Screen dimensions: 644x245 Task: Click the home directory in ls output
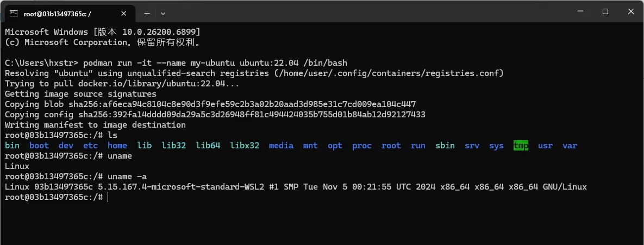coord(117,146)
